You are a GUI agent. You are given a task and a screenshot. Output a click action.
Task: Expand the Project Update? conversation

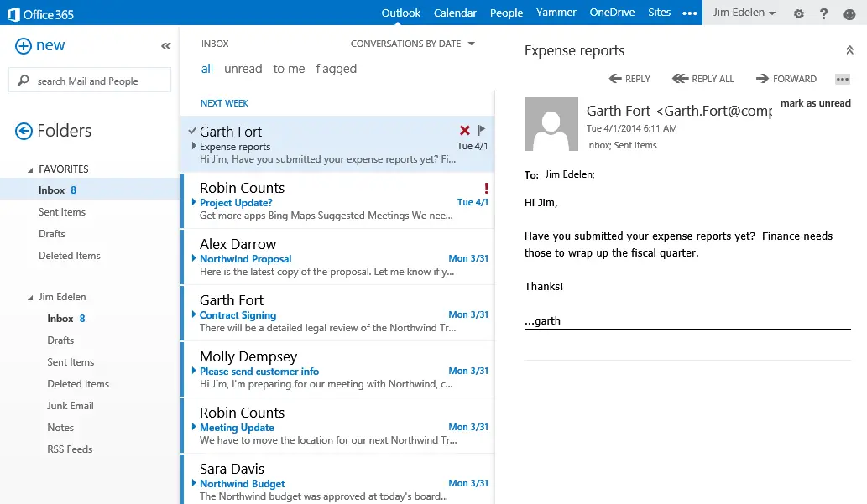[x=194, y=202]
